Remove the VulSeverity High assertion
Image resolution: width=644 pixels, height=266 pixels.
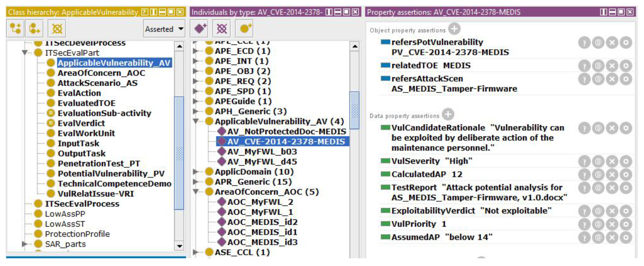612,161
